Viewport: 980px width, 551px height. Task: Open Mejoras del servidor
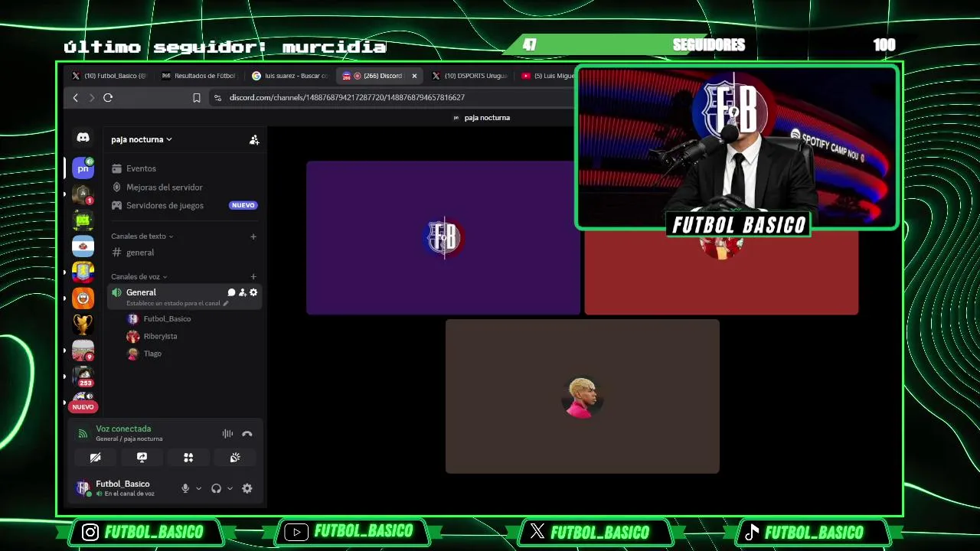186,187
